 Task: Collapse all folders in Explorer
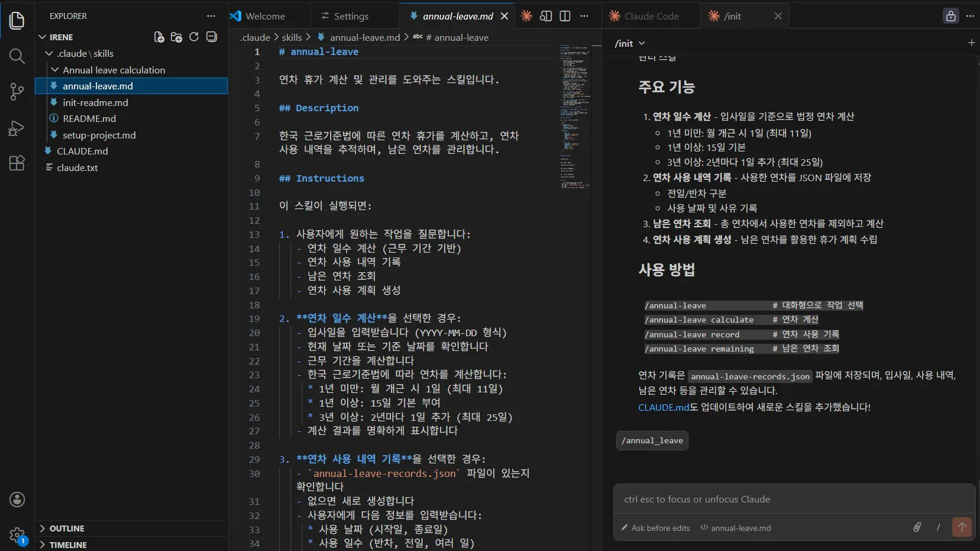(x=212, y=37)
